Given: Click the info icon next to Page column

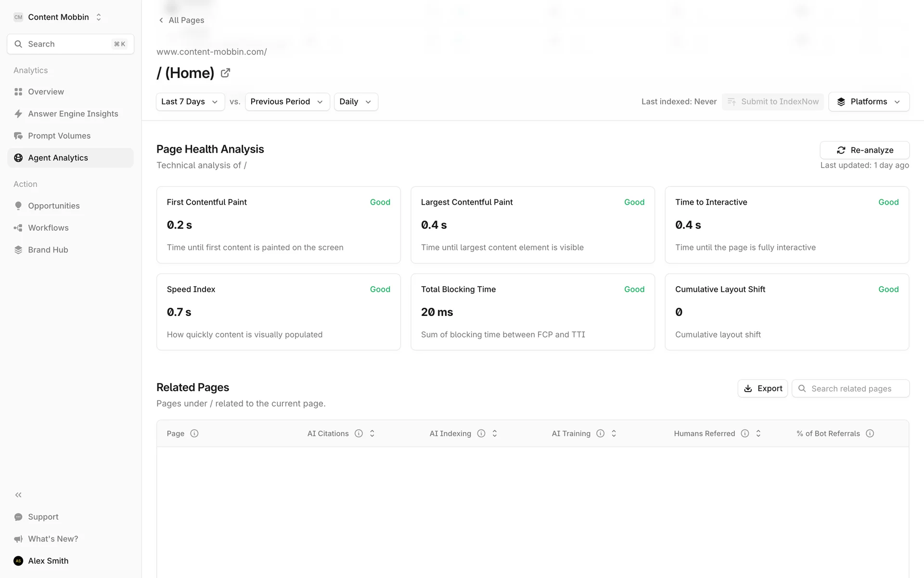Looking at the screenshot, I should (194, 433).
